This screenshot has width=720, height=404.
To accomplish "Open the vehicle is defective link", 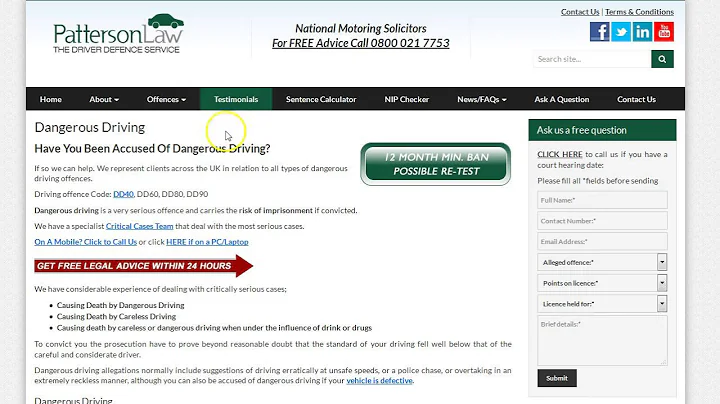I will pyautogui.click(x=379, y=381).
